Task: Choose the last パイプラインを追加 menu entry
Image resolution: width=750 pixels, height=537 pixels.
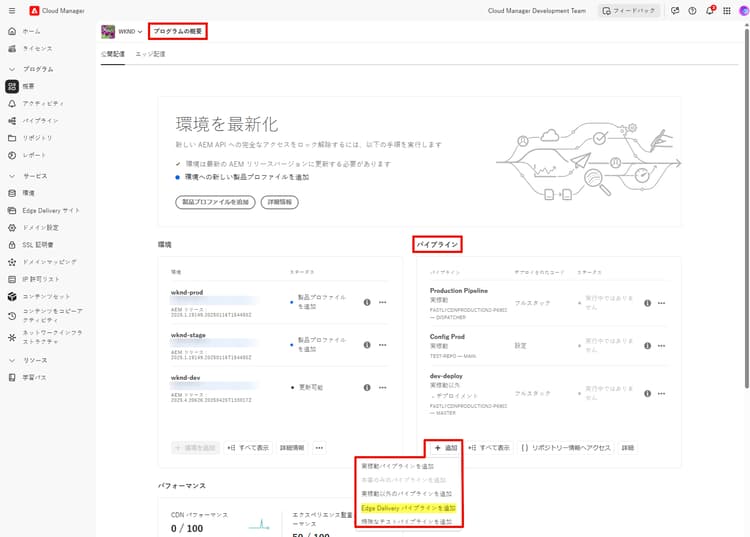Action: [x=407, y=521]
